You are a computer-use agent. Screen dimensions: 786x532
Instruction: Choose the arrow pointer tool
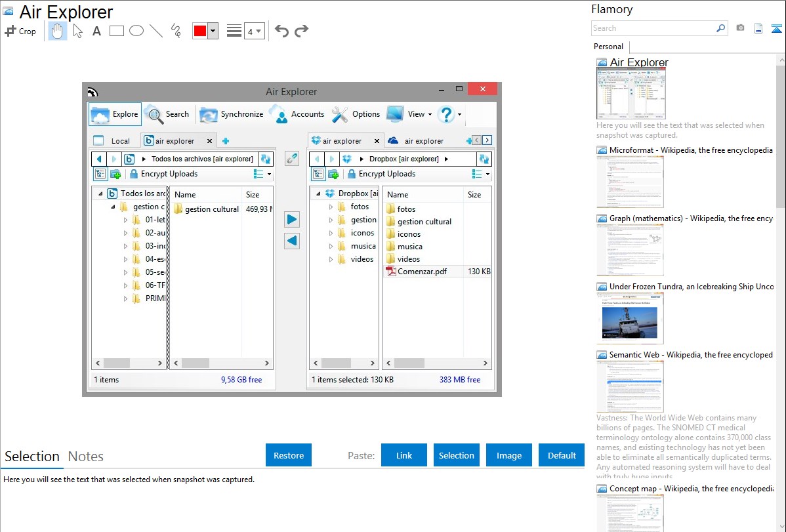pos(77,31)
